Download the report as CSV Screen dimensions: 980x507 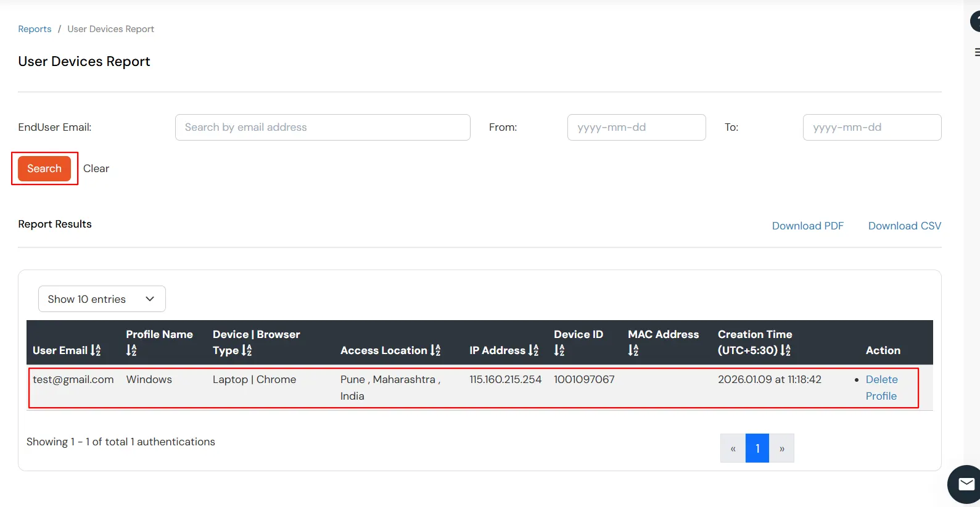(x=905, y=226)
